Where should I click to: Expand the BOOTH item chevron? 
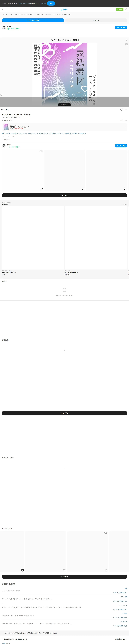(125, 127)
